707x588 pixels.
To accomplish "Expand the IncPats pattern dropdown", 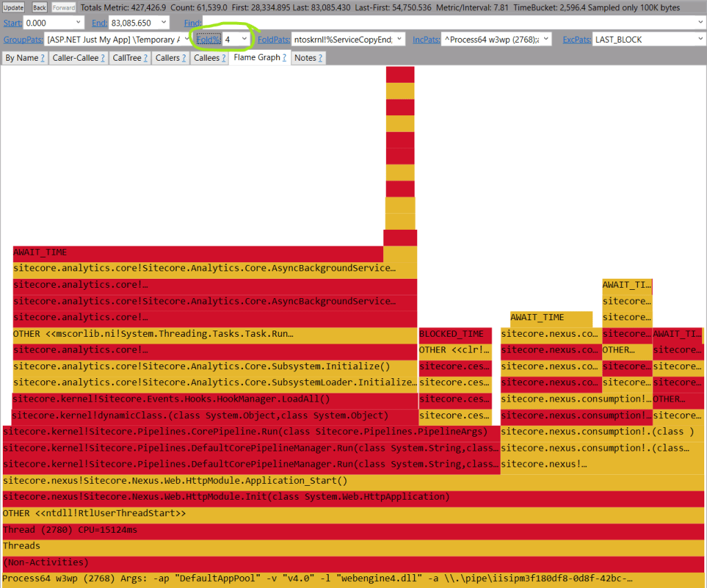I will point(546,39).
